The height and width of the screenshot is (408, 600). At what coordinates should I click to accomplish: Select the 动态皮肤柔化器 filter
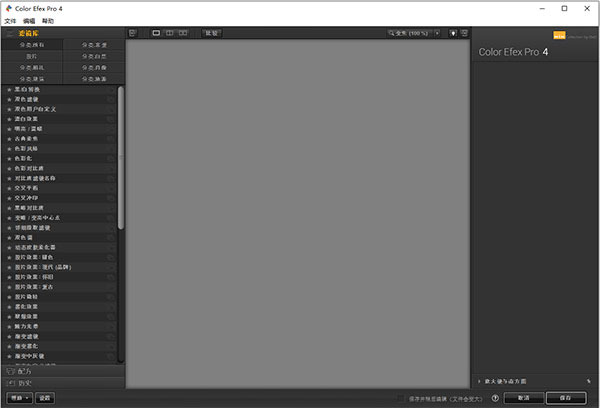[x=59, y=248]
